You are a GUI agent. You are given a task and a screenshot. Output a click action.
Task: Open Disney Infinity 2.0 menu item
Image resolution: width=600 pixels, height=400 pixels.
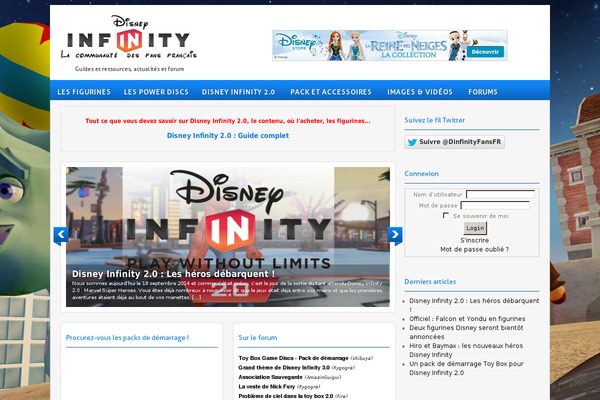click(x=238, y=92)
